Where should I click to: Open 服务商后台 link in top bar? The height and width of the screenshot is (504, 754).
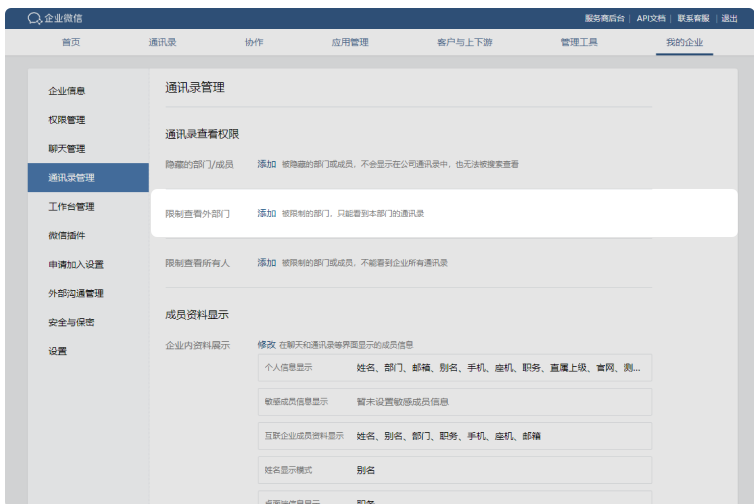click(605, 18)
